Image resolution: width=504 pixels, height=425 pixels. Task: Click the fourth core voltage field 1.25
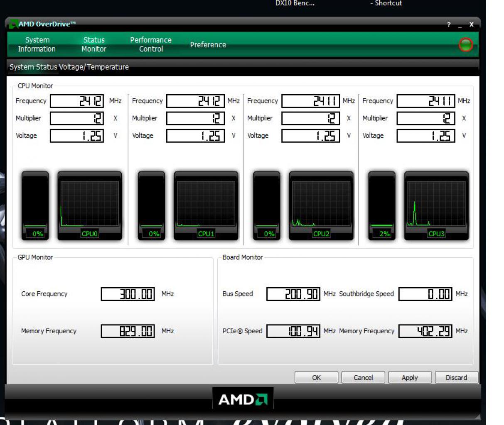tap(426, 136)
